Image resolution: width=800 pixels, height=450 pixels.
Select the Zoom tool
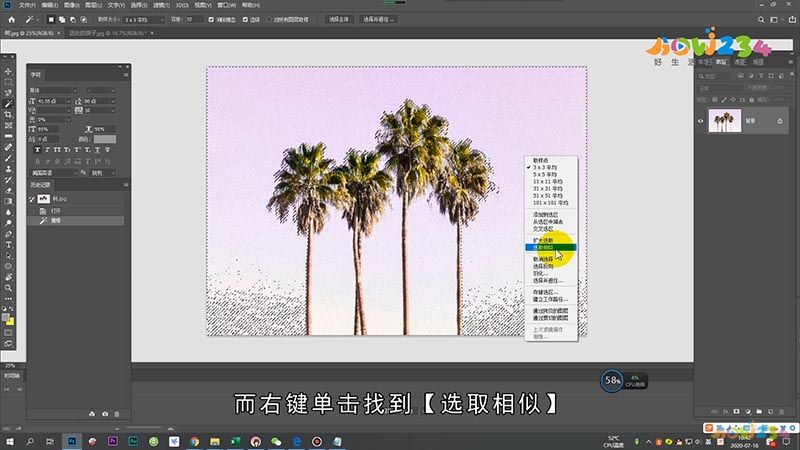[8, 288]
